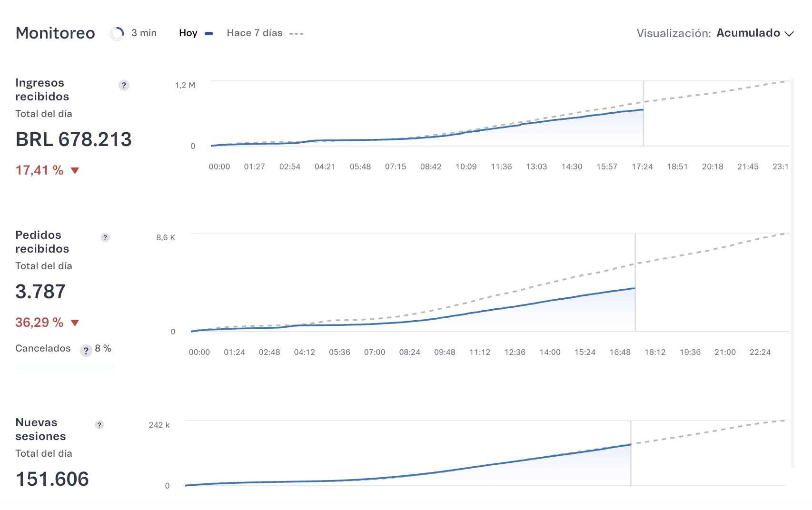Click the current-time marker on the Pedidos chart
812x510 pixels.
click(635, 285)
